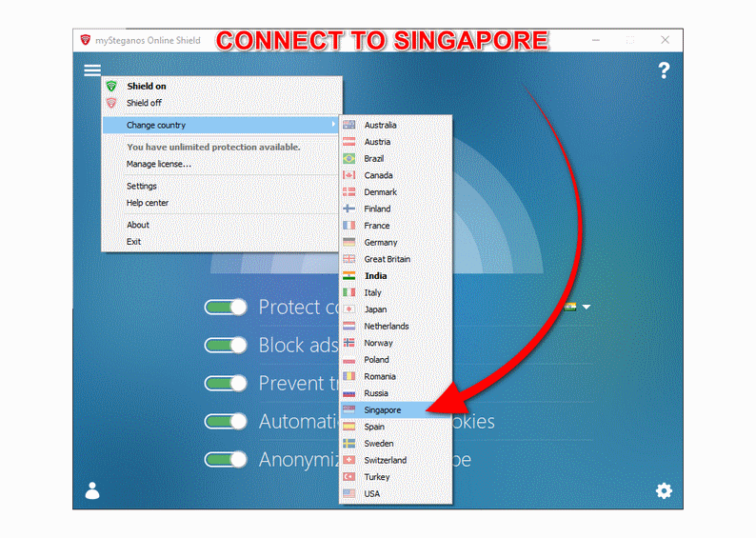Click the USA flag icon

click(349, 493)
